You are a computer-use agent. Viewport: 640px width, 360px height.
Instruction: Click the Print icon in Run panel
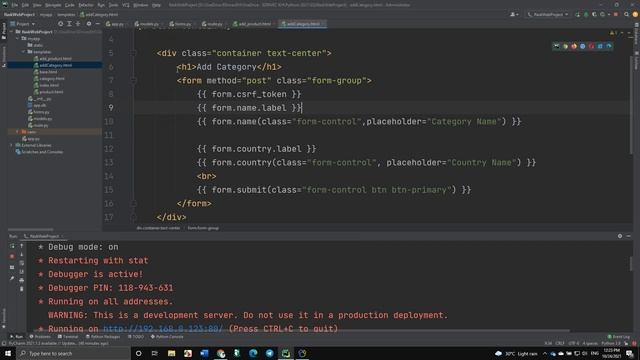22,280
